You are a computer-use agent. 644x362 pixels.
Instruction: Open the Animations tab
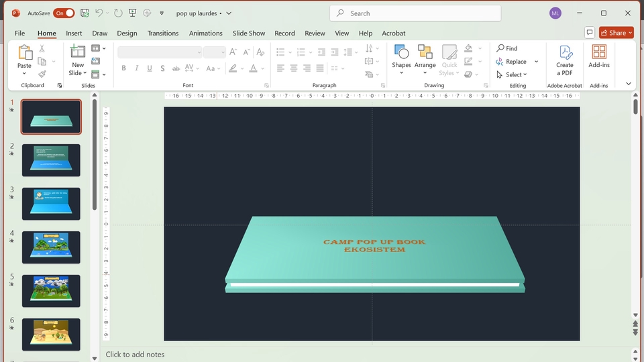pos(206,34)
